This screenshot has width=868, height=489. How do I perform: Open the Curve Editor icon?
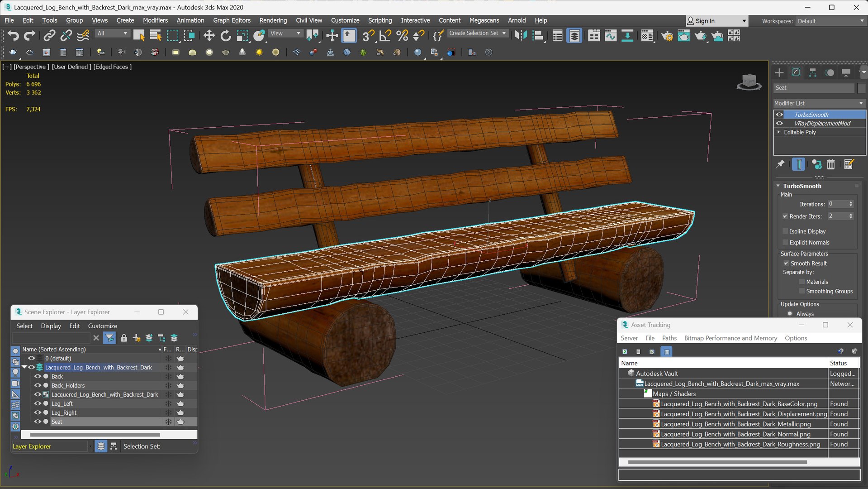[x=611, y=35]
